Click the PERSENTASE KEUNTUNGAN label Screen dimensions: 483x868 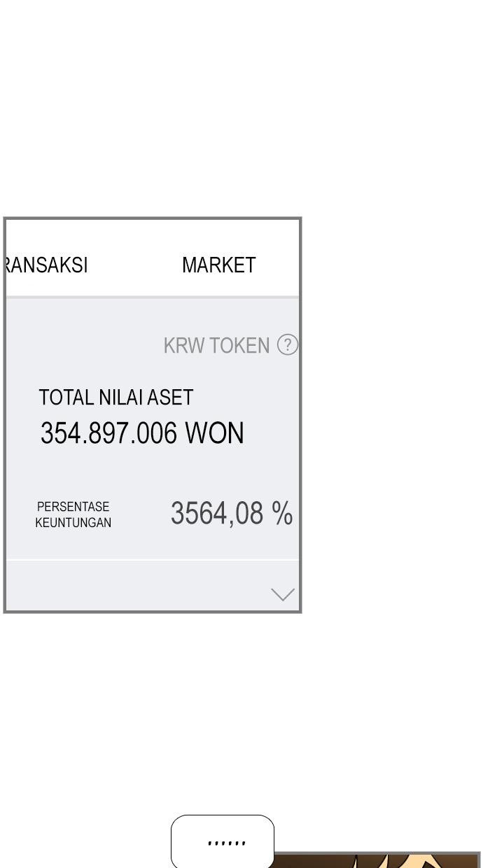point(73,514)
